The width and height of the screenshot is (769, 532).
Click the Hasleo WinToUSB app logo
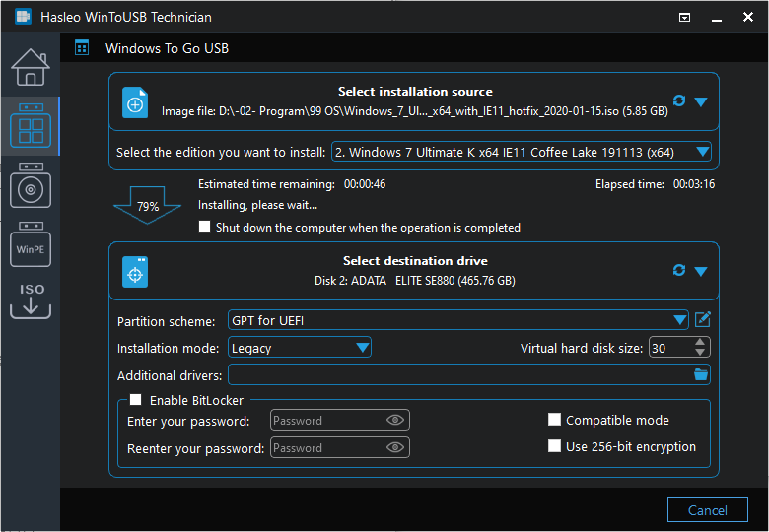click(x=23, y=17)
